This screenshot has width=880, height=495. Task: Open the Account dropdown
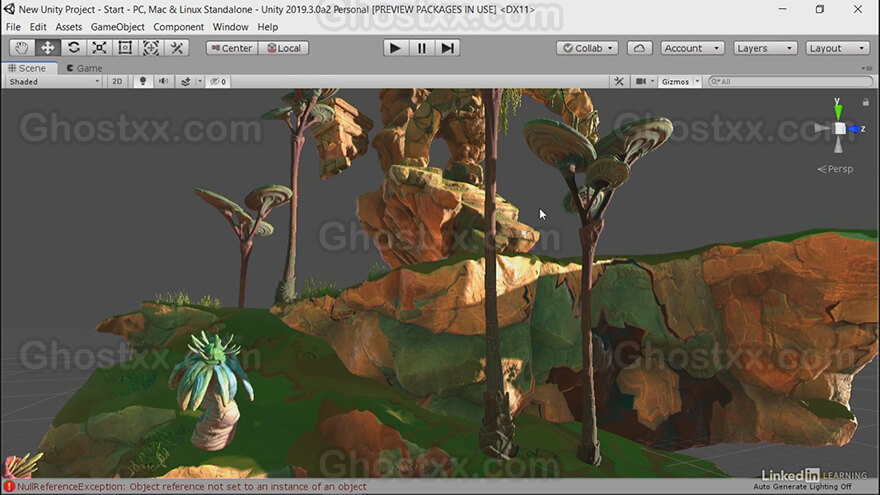point(692,48)
